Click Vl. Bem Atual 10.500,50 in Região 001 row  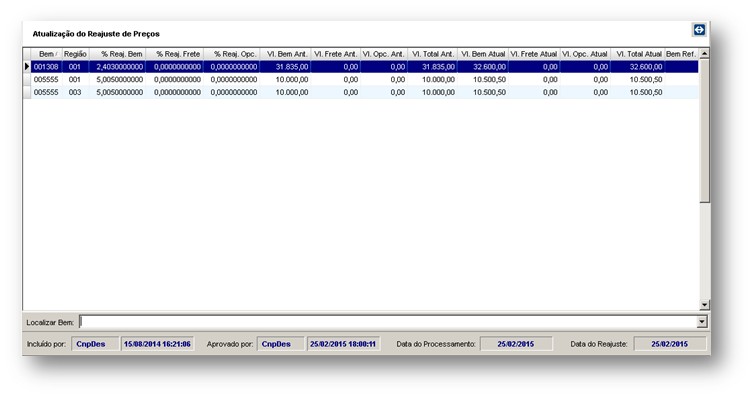483,79
